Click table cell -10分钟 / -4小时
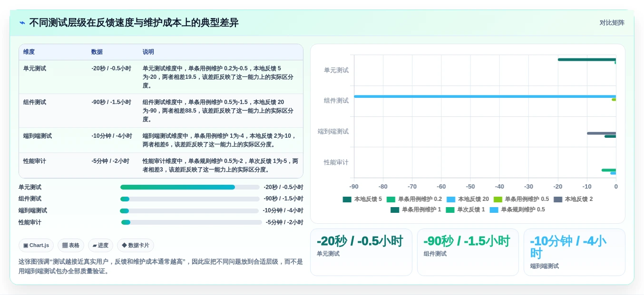The width and height of the screenshot is (644, 295). pos(112,136)
